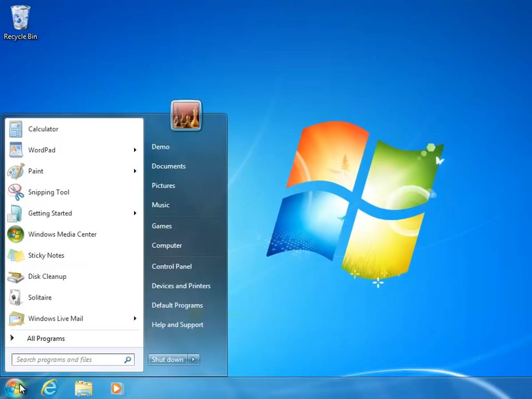Launch Paint
The height and width of the screenshot is (399, 532).
(x=35, y=171)
